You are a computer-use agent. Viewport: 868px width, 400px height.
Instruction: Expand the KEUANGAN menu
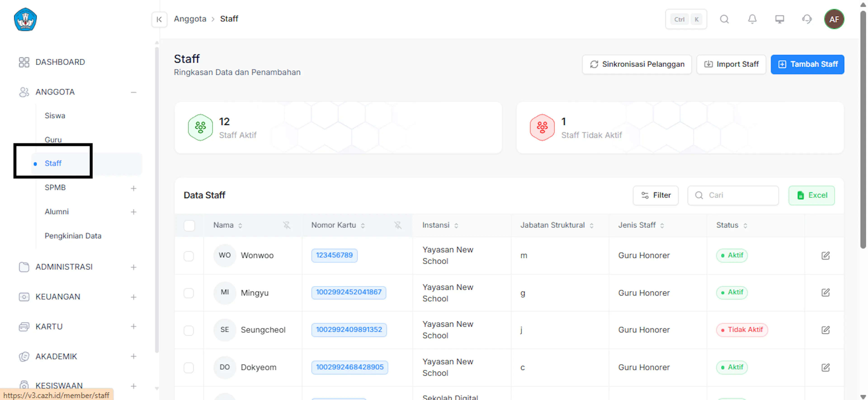pos(133,297)
